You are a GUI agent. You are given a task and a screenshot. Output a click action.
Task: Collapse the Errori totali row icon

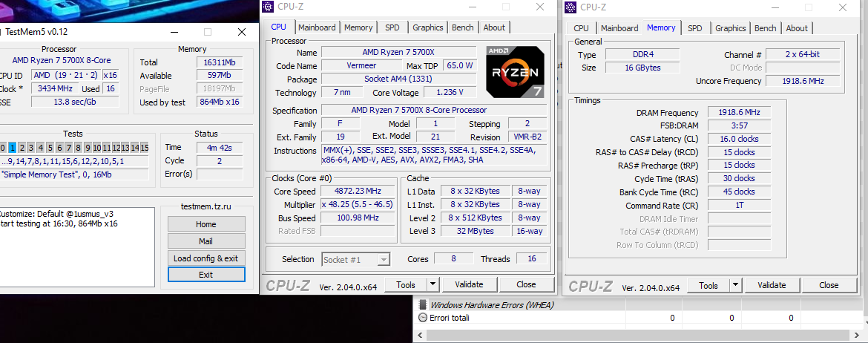[x=423, y=318]
